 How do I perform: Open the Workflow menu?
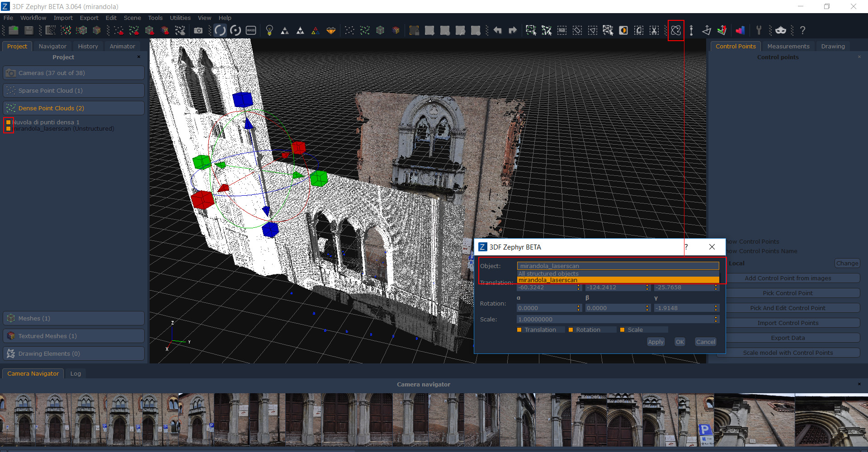[33, 18]
